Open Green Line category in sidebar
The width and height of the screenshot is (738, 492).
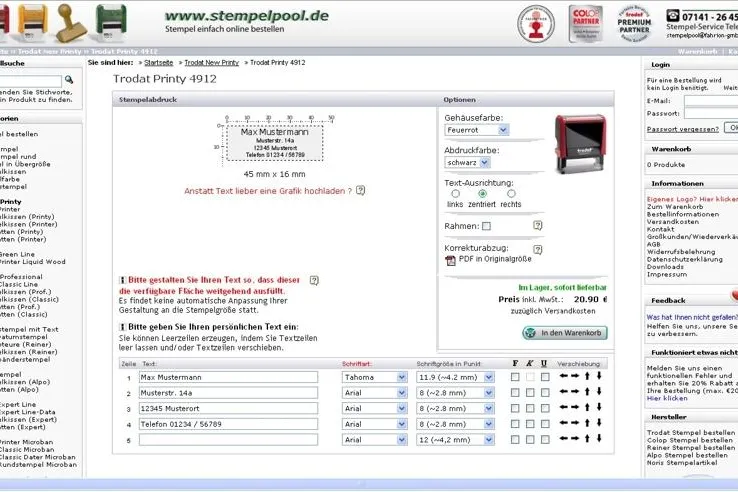click(17, 254)
